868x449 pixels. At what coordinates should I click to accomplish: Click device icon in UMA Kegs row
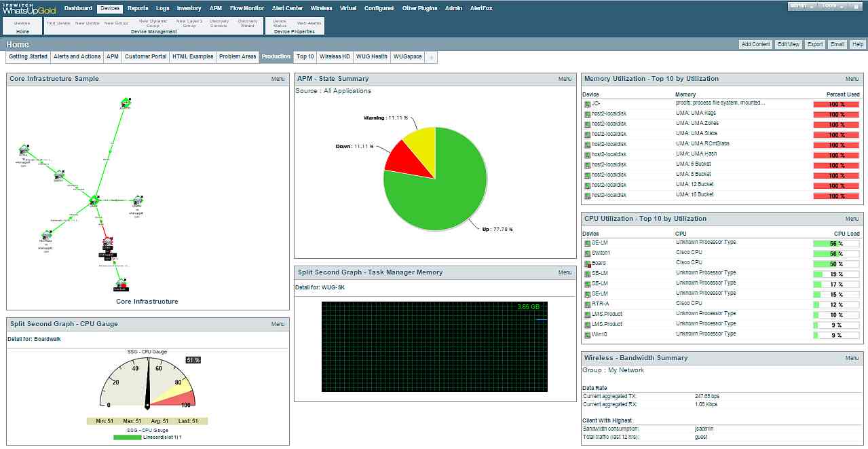click(x=588, y=114)
